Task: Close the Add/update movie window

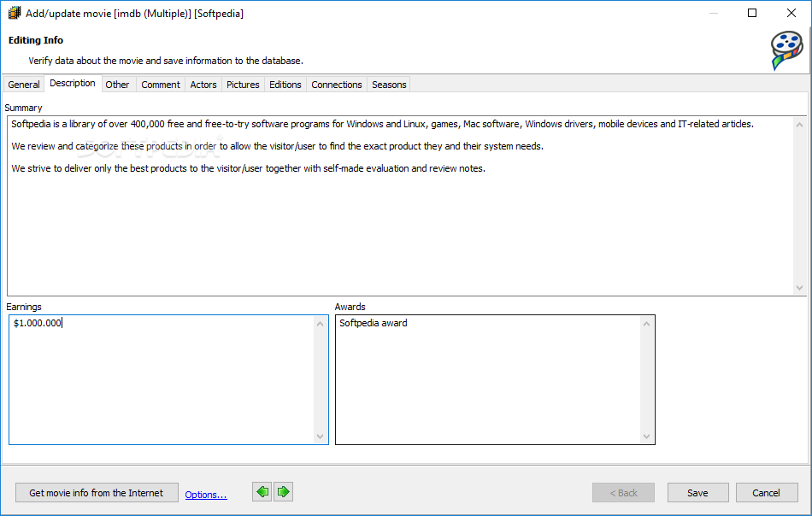Action: tap(791, 13)
